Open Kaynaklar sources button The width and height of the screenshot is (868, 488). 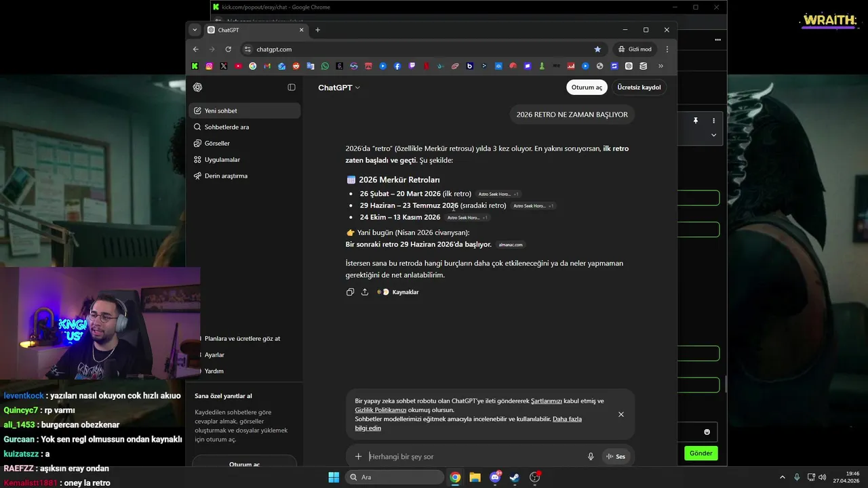(x=398, y=292)
